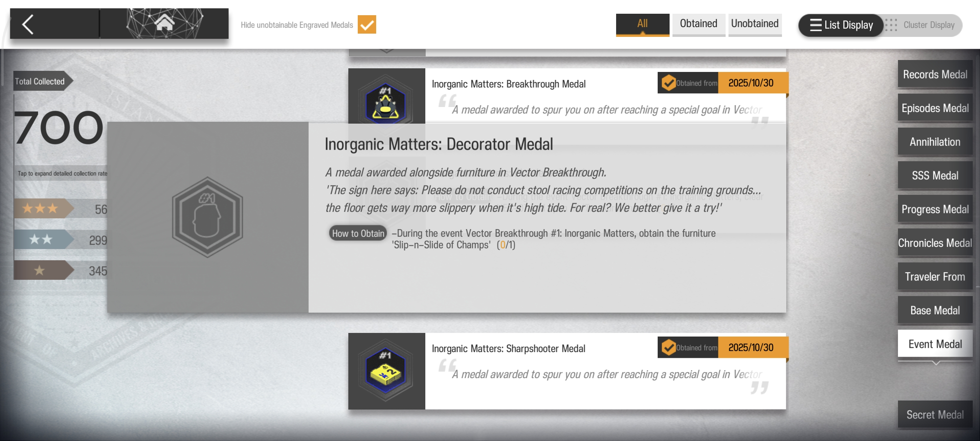Select the Annihilation medal category
The image size is (980, 441).
click(934, 142)
